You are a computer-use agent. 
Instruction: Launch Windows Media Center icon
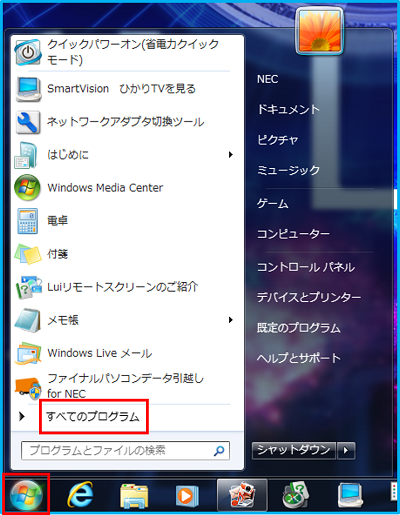pos(27,188)
